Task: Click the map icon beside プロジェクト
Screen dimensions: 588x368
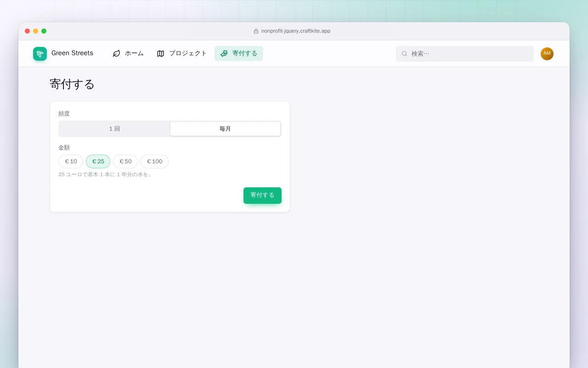Action: (x=160, y=54)
